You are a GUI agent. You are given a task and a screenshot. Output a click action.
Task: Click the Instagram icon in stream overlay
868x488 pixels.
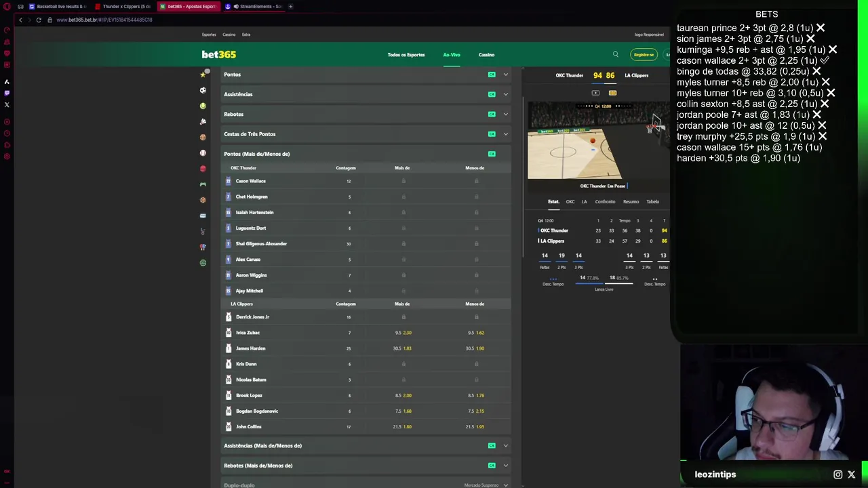(x=838, y=474)
